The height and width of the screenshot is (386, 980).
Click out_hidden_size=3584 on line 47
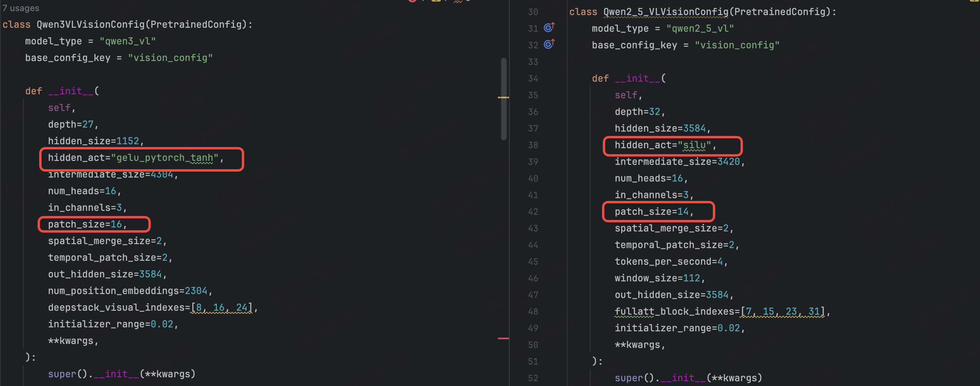(672, 295)
